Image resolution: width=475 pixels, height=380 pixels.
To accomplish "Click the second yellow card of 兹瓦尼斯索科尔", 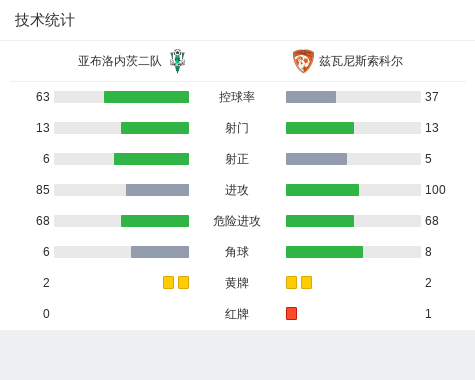I will 306,282.
